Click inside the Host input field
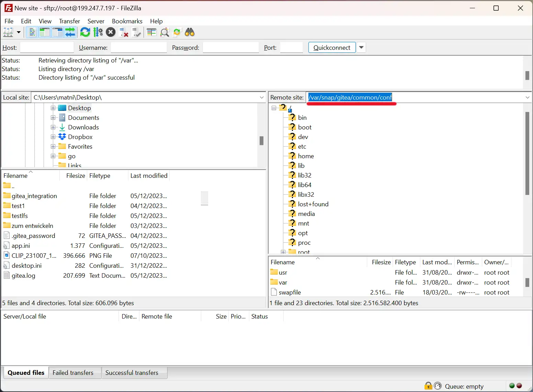This screenshot has height=392, width=533. pyautogui.click(x=47, y=47)
